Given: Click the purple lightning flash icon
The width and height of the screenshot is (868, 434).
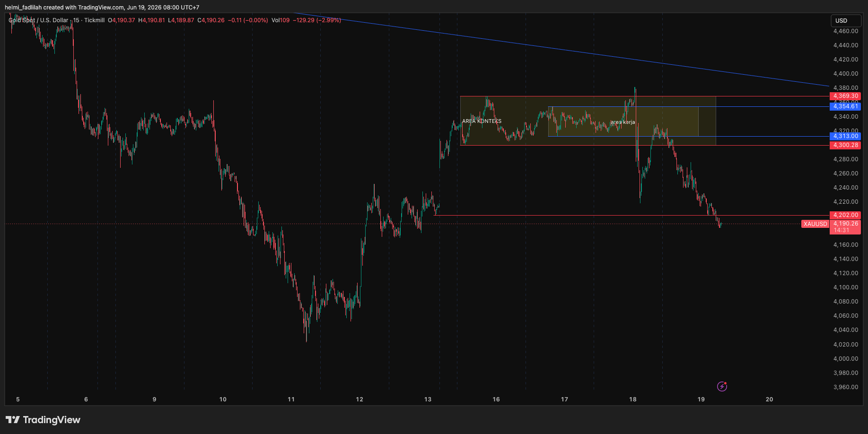Looking at the screenshot, I should [x=722, y=387].
